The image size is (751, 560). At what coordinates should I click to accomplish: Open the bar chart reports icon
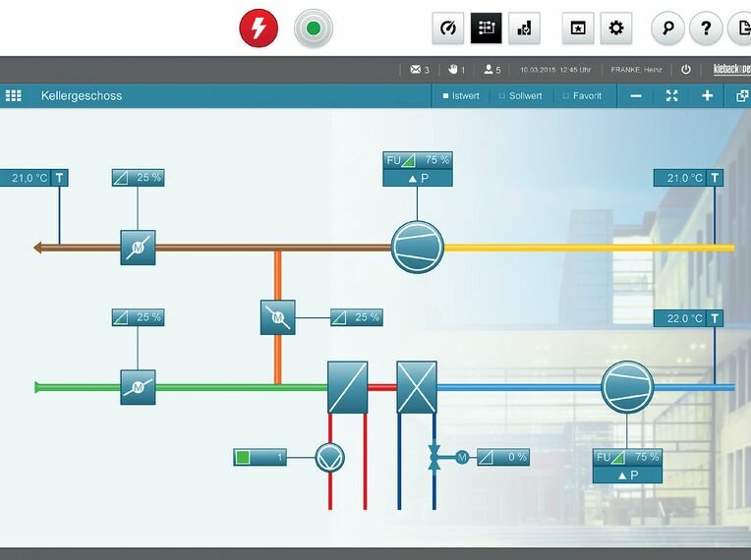point(525,28)
